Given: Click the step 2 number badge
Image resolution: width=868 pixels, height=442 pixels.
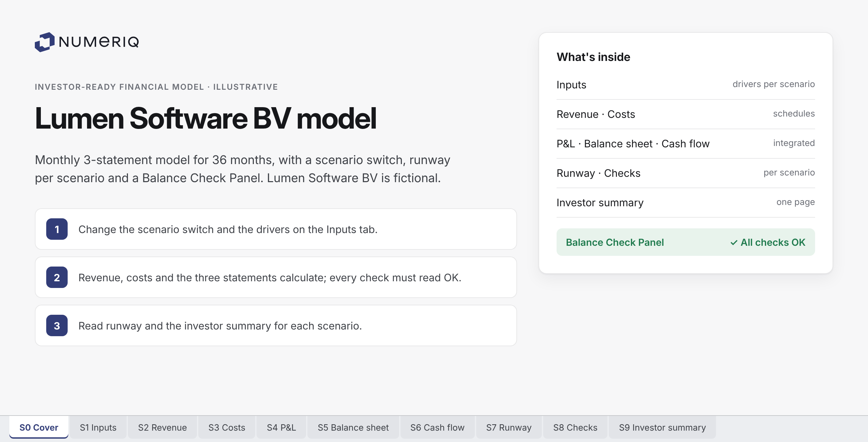Looking at the screenshot, I should coord(57,277).
